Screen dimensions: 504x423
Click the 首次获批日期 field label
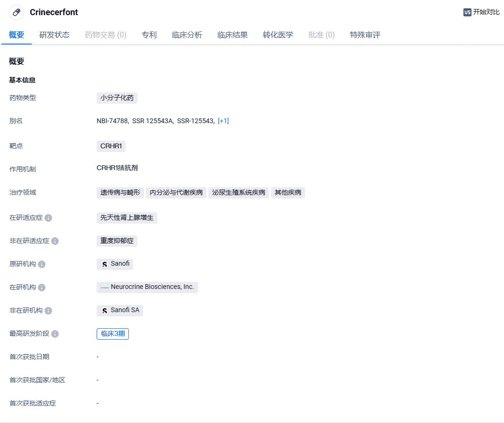[29, 357]
